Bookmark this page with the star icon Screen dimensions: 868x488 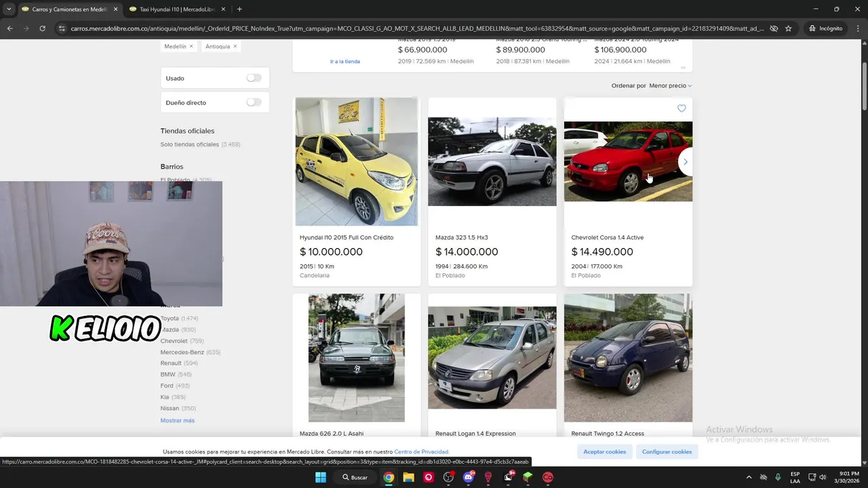point(788,28)
